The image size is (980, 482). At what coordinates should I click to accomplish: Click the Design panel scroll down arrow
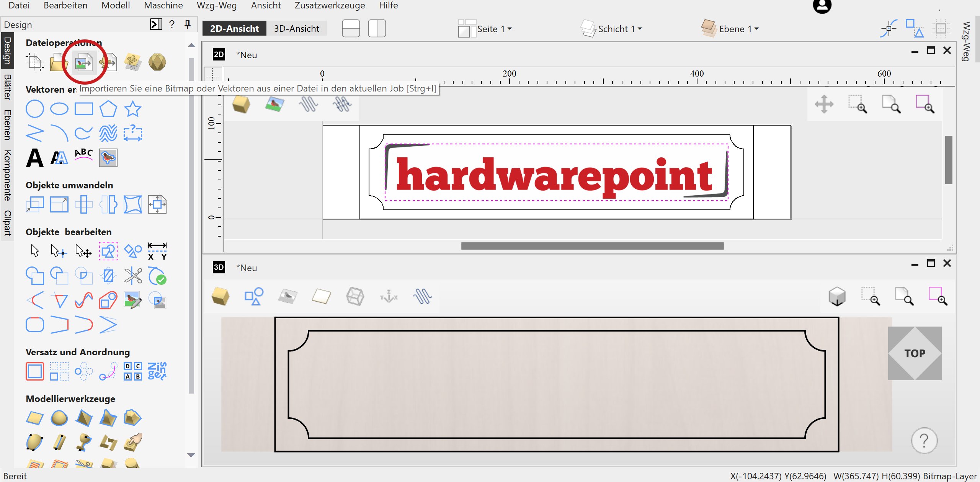(x=191, y=455)
